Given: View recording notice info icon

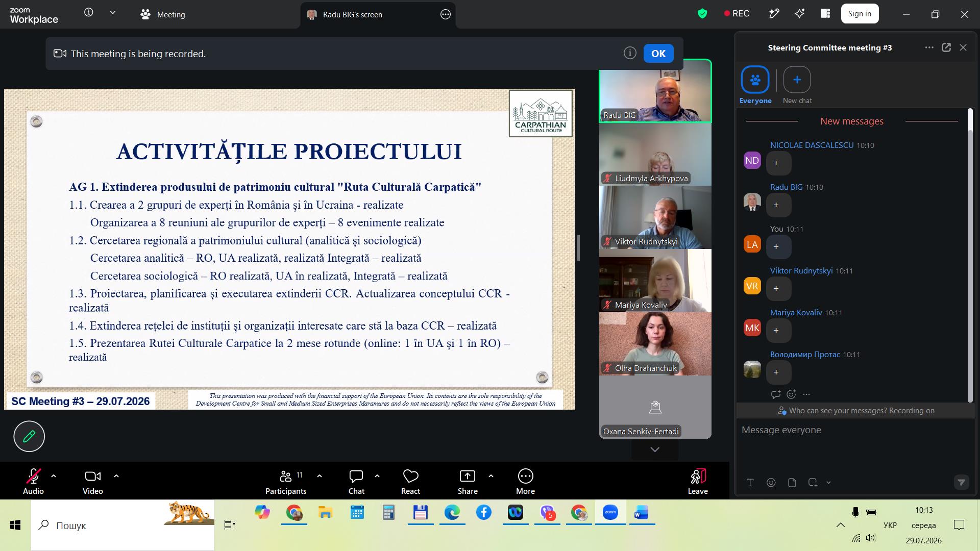Looking at the screenshot, I should click(x=630, y=53).
